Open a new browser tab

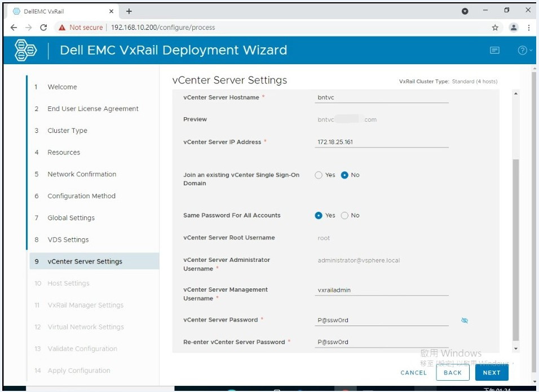129,11
